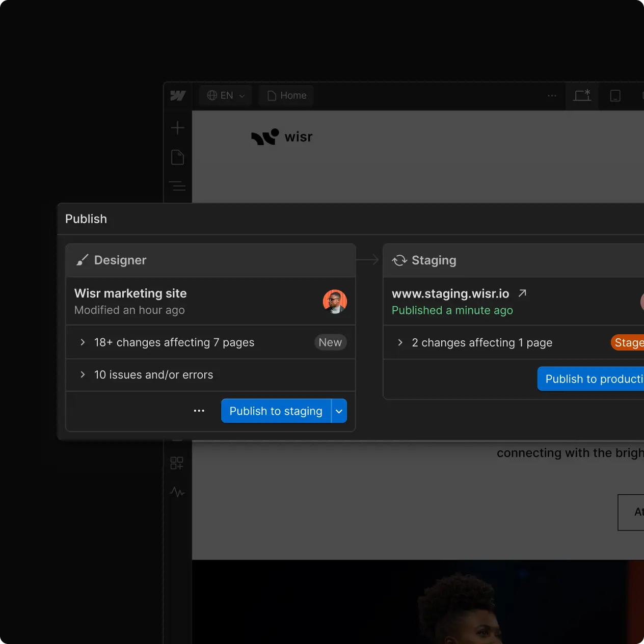Click the Staging panel heading

point(434,260)
